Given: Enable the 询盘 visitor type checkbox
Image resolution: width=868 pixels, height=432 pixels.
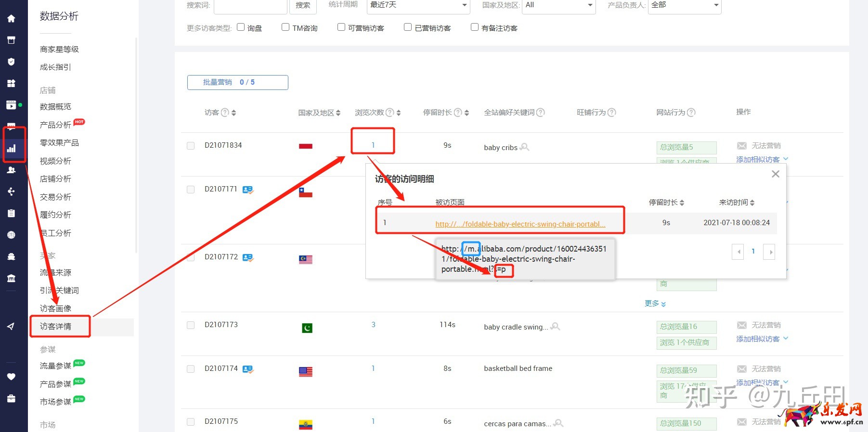Looking at the screenshot, I should pos(241,27).
